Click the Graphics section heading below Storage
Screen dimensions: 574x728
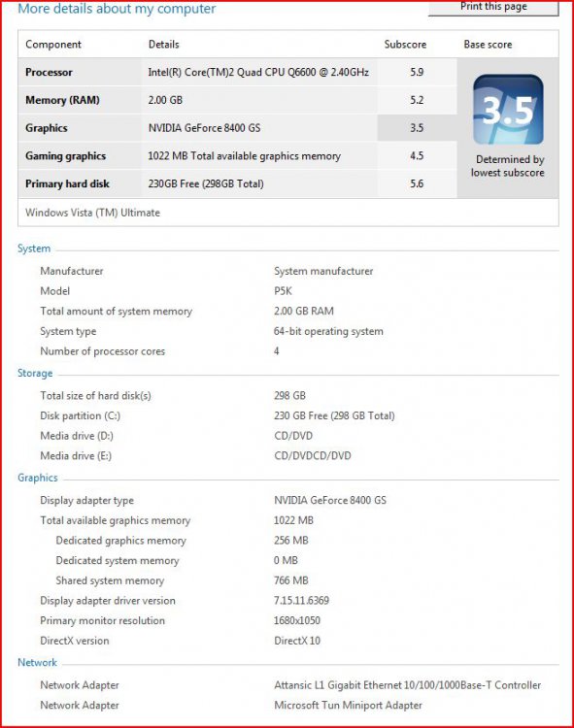(x=38, y=478)
